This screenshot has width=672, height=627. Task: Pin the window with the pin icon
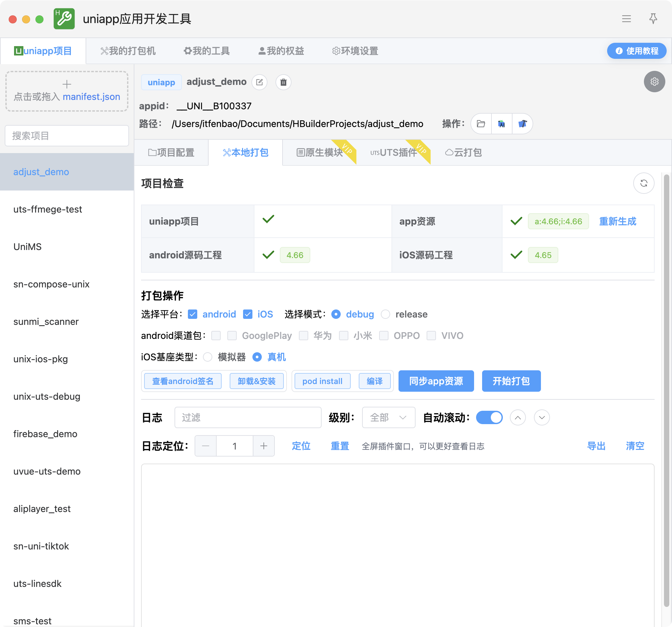(x=653, y=19)
